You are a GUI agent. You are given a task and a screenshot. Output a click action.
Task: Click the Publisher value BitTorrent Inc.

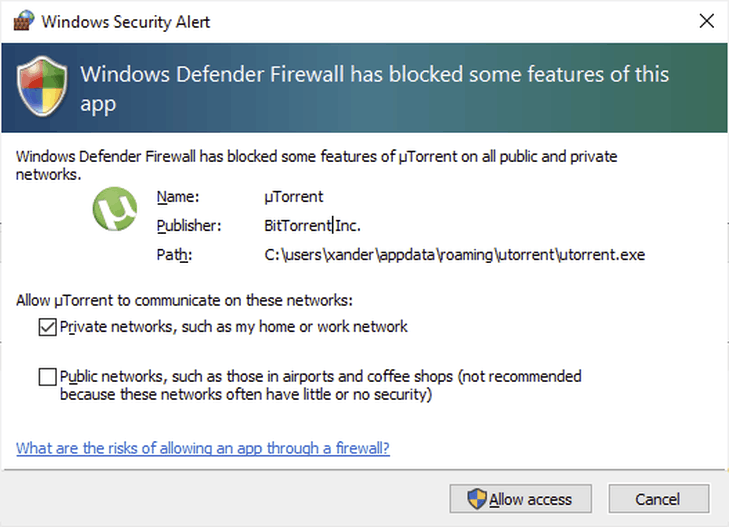(x=312, y=225)
